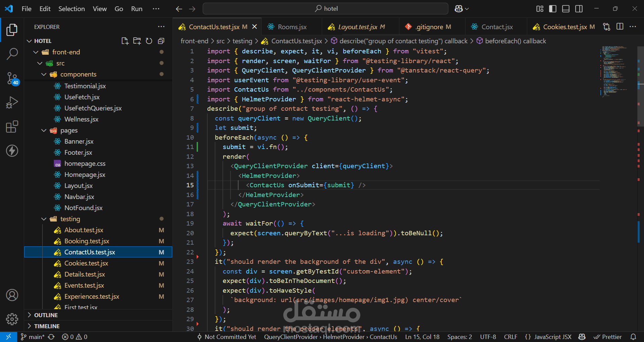The image size is (644, 342).
Task: Select end of line sequence CRLF
Action: 510,337
